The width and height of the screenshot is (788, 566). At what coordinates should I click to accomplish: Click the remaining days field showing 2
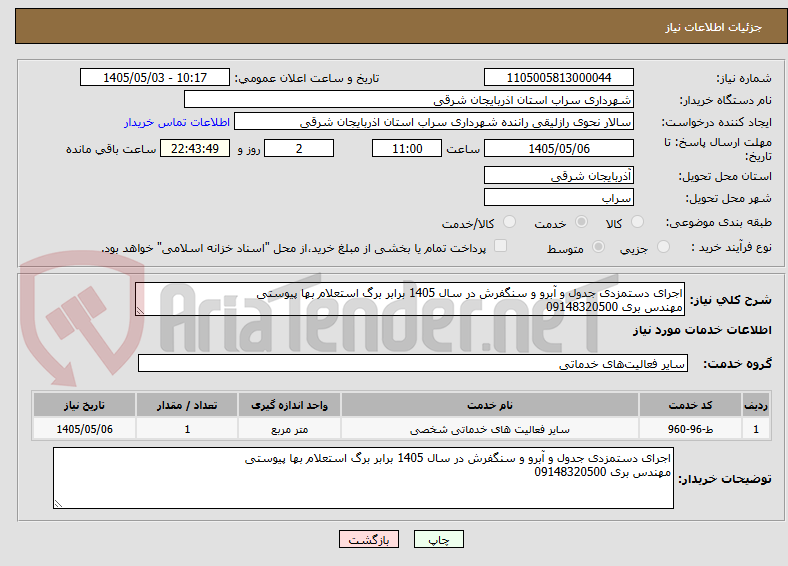[299, 148]
